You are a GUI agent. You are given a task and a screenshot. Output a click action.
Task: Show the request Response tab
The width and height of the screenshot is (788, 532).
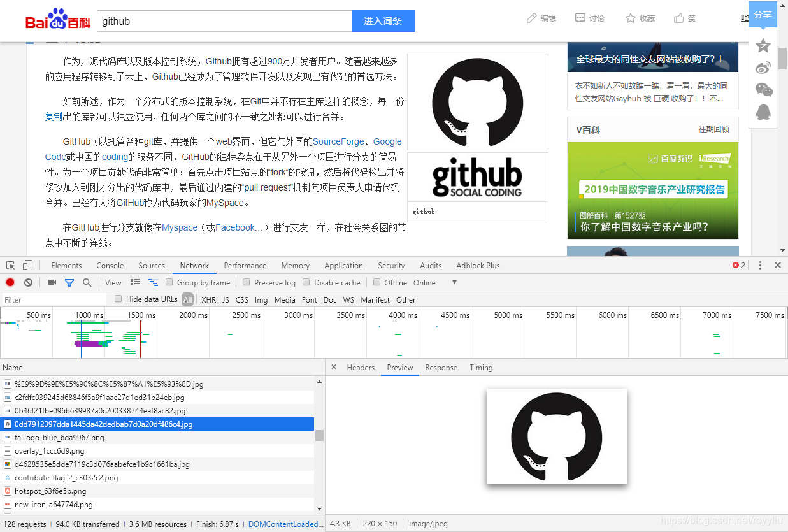point(441,368)
